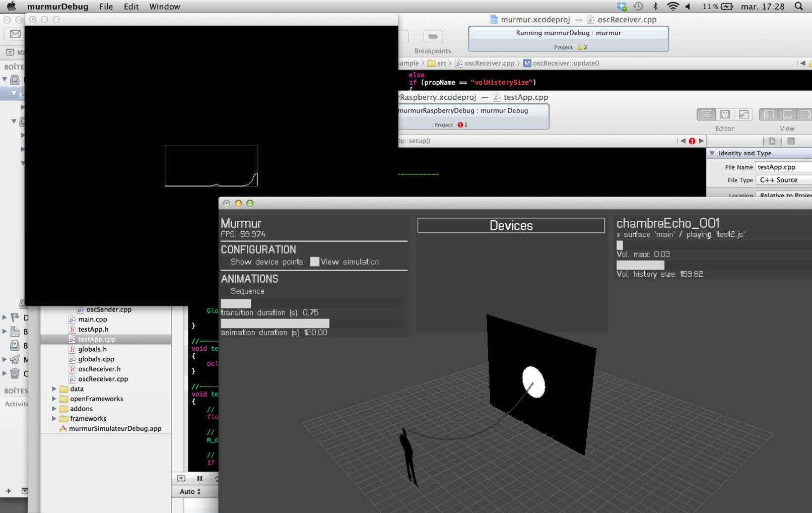Click the Devices button
The image size is (812, 513).
coord(511,225)
